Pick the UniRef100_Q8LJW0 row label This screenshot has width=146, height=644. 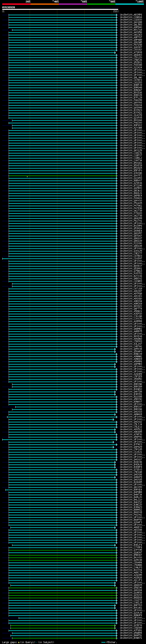click(131, 78)
